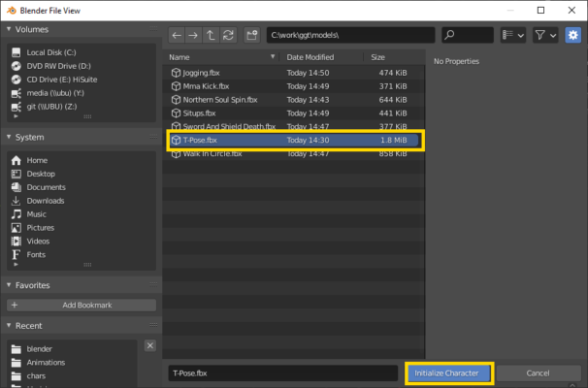Open recent folder blender
This screenshot has height=388, width=588.
point(72,349)
